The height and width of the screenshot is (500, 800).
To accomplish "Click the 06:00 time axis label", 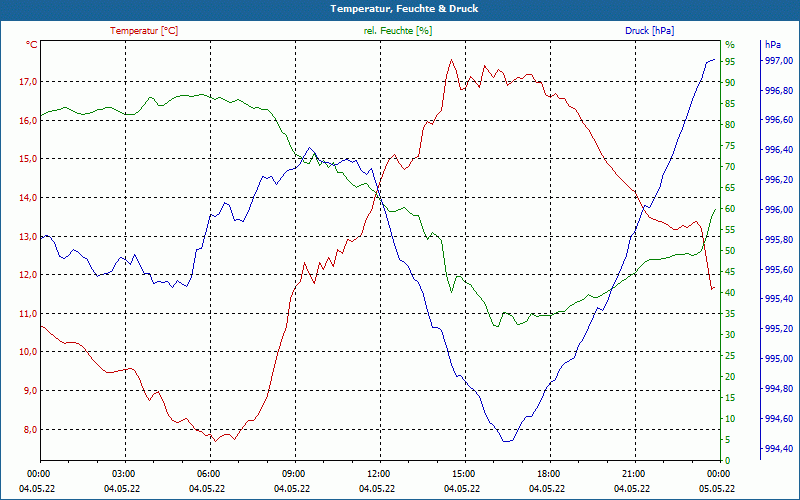I will (208, 473).
